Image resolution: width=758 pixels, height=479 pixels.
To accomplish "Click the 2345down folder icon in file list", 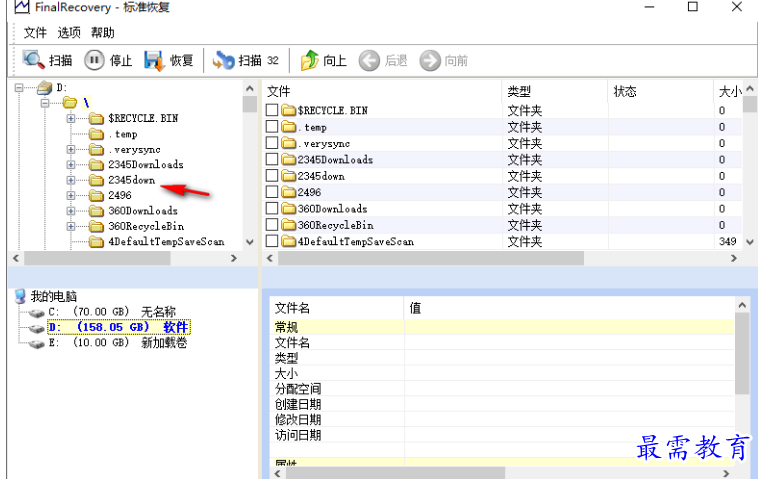I will 289,176.
